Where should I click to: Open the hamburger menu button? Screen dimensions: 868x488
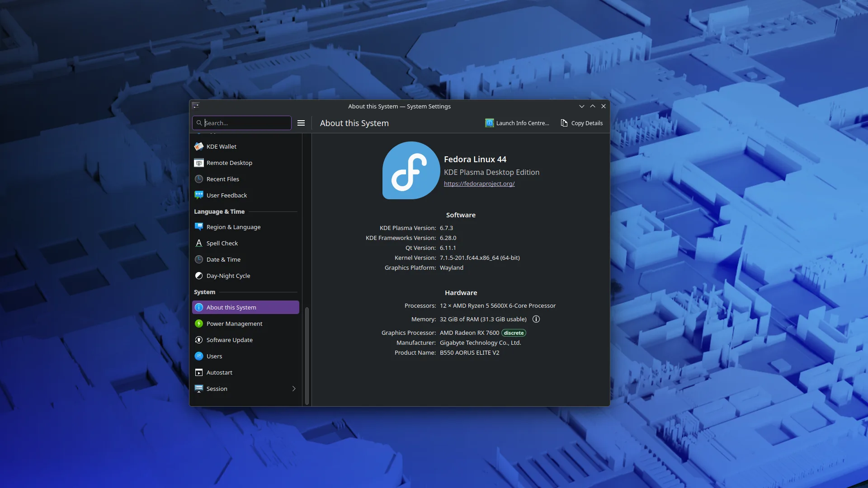click(x=301, y=123)
